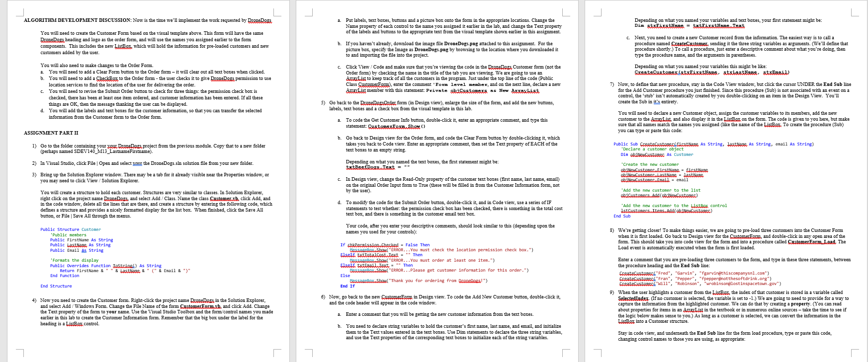Viewport: 868px width, 362px height.
Task: Click step 3 'Bring up the Solution Explorer' text
Action: click(155, 178)
